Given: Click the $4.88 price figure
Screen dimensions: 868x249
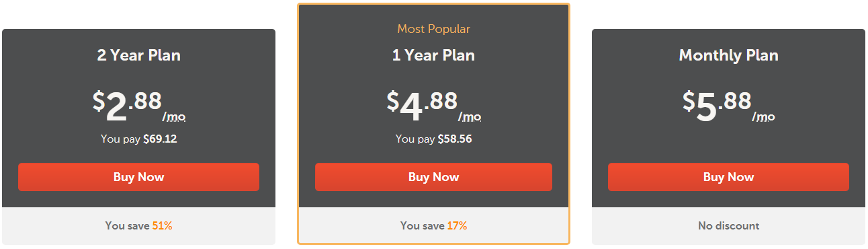Looking at the screenshot, I should 422,106.
